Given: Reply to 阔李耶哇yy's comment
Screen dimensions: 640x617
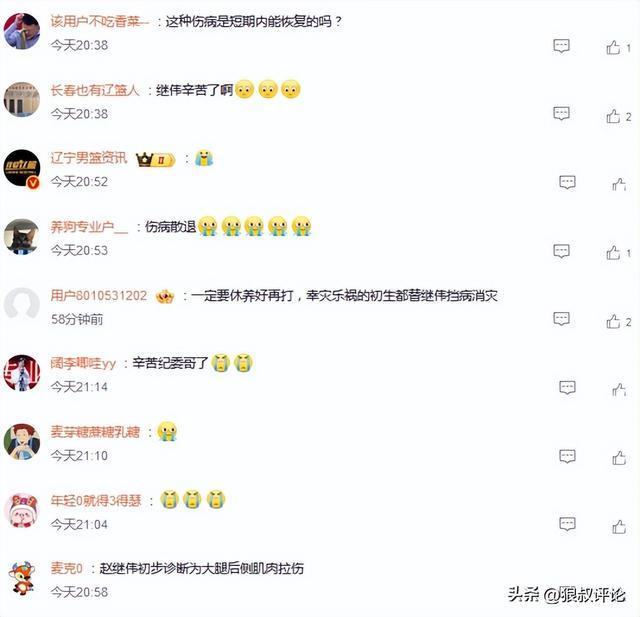Looking at the screenshot, I should click(x=567, y=387).
